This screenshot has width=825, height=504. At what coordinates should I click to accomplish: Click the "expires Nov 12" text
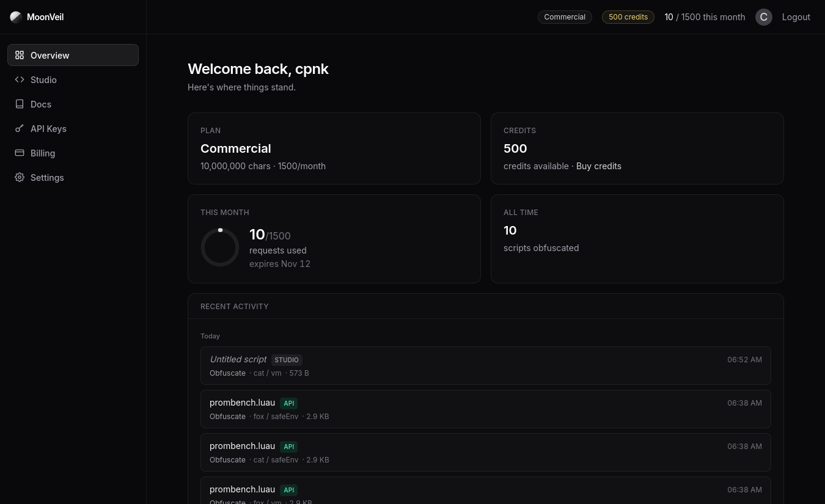click(280, 264)
